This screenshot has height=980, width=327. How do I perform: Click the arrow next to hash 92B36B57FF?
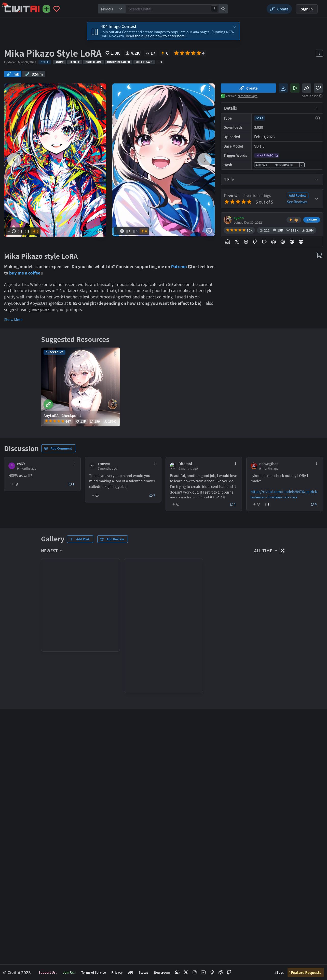[302, 165]
